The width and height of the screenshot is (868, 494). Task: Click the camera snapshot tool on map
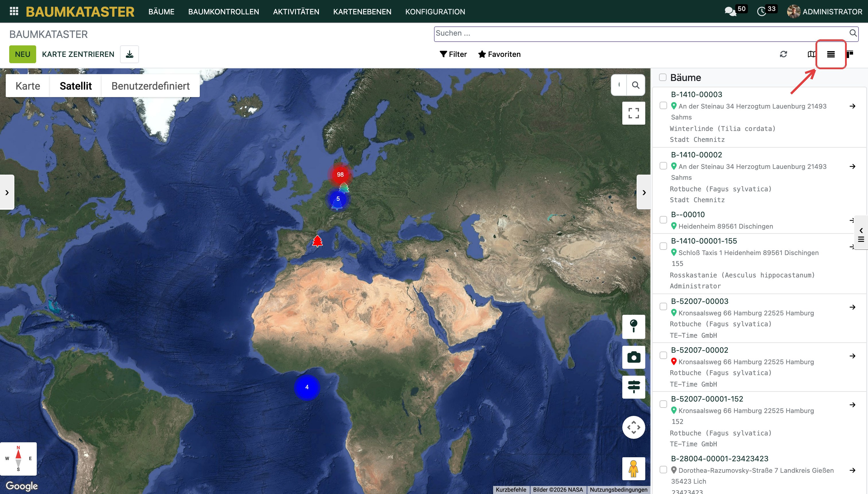(x=633, y=357)
